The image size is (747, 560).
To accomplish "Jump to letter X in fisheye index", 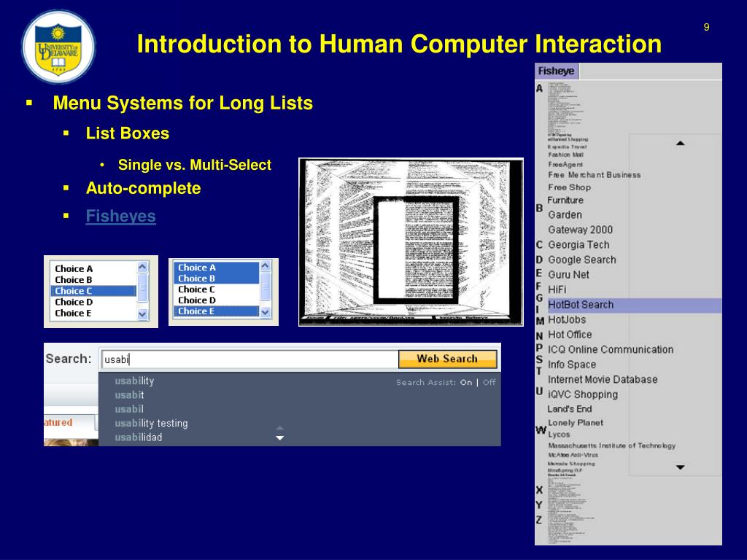I will 539,490.
